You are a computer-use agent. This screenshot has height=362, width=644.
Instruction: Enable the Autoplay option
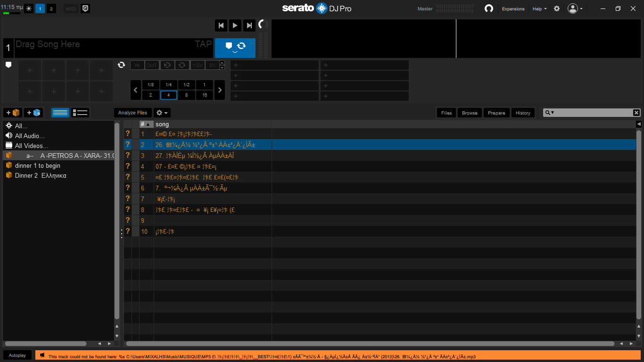pyautogui.click(x=17, y=355)
